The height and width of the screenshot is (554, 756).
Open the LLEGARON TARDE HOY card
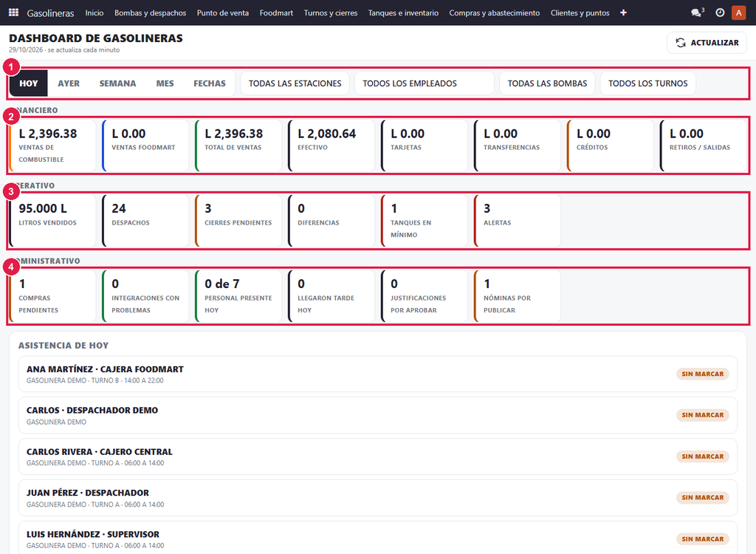(331, 295)
